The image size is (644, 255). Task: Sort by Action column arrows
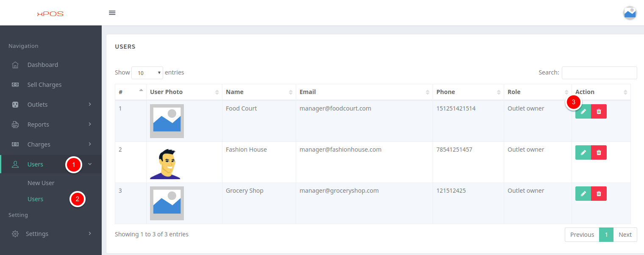(x=625, y=92)
